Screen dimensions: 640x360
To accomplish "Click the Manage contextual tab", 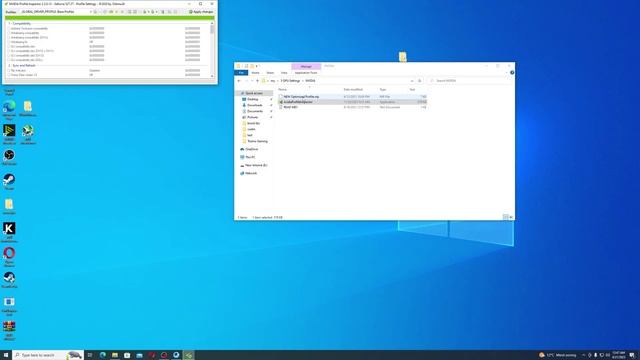I will click(x=306, y=66).
